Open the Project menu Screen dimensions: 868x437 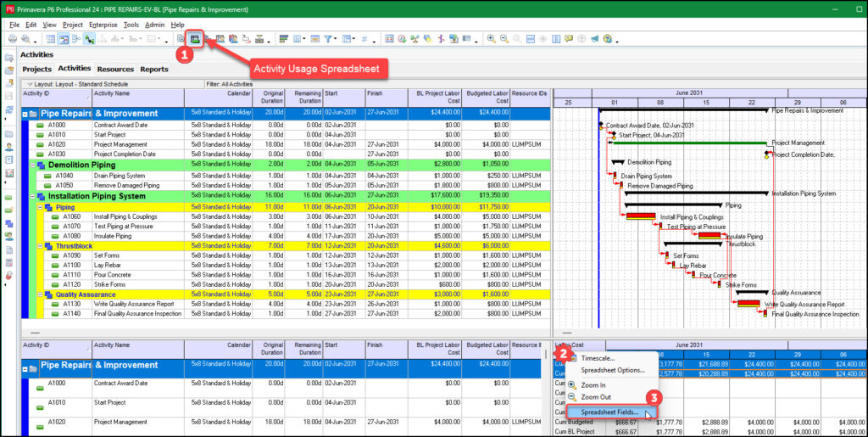coord(73,25)
